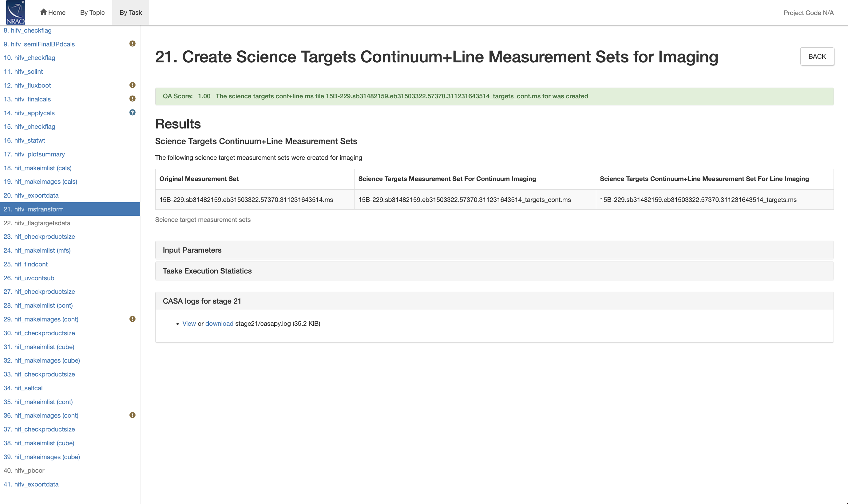Expand the Input Parameters section
The height and width of the screenshot is (504, 848).
(494, 250)
